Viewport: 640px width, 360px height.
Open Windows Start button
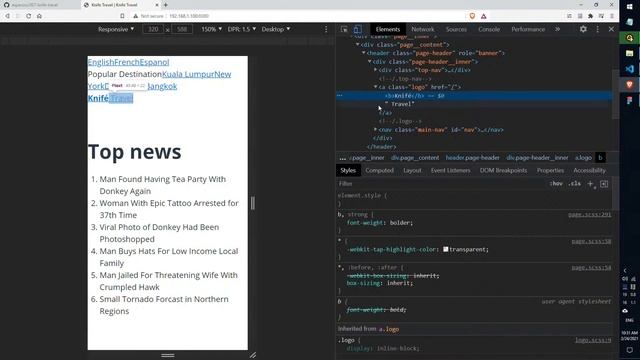coord(629,7)
